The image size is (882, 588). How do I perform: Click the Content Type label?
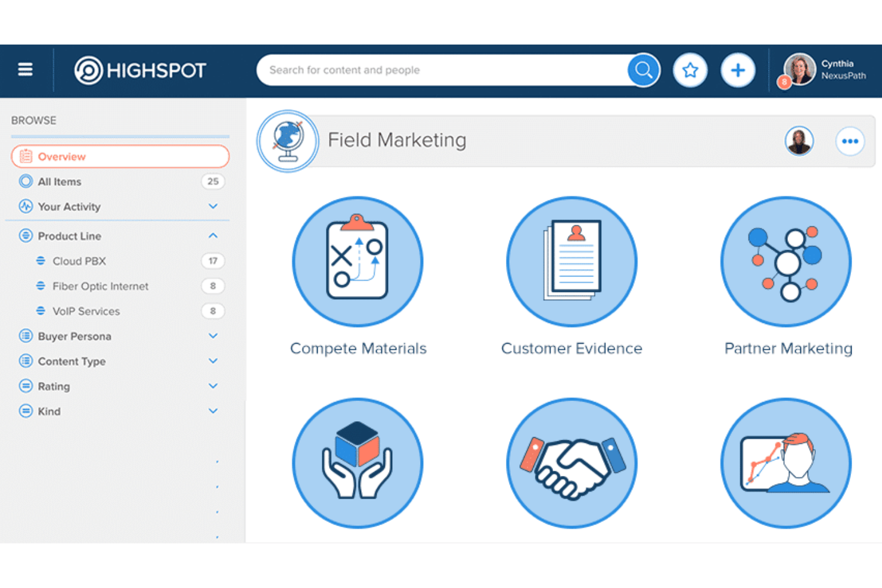pyautogui.click(x=72, y=361)
